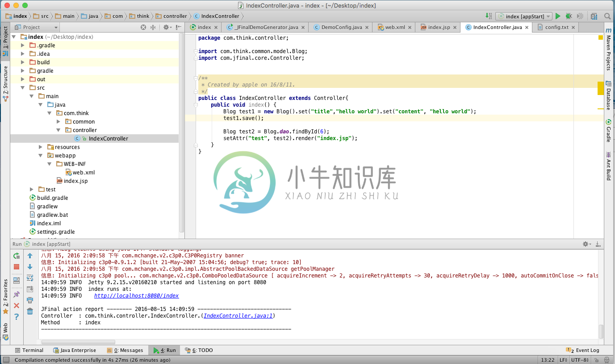Collapse all in Project panel
The image size is (615, 364).
153,27
